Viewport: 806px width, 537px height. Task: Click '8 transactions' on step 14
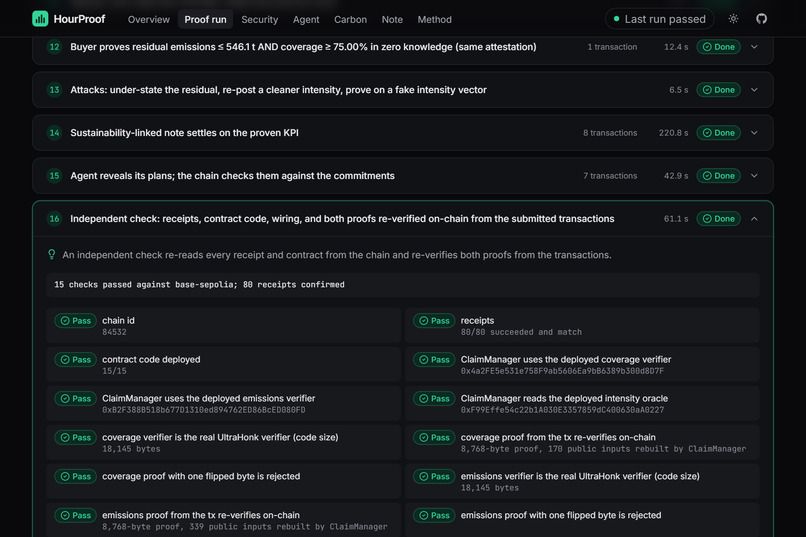click(x=610, y=133)
